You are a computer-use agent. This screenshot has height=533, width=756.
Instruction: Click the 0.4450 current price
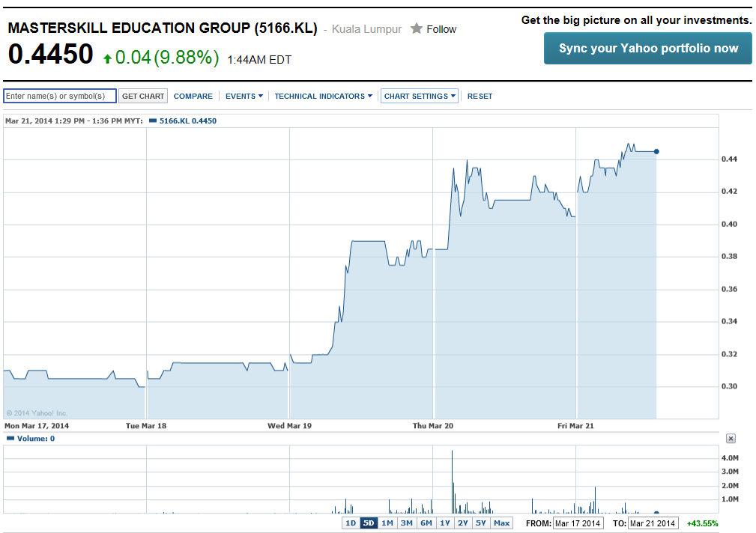51,53
